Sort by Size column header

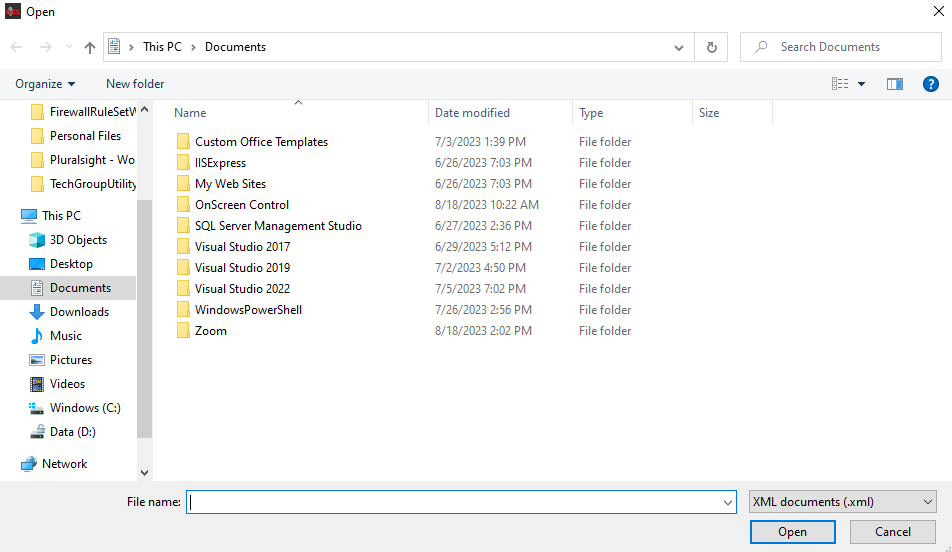[x=709, y=113]
